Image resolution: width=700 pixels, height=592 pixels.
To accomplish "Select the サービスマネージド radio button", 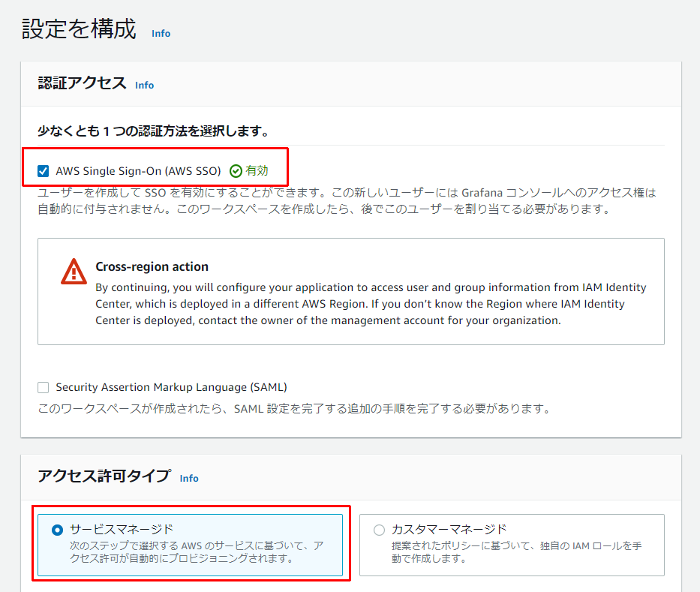I will pyautogui.click(x=57, y=530).
